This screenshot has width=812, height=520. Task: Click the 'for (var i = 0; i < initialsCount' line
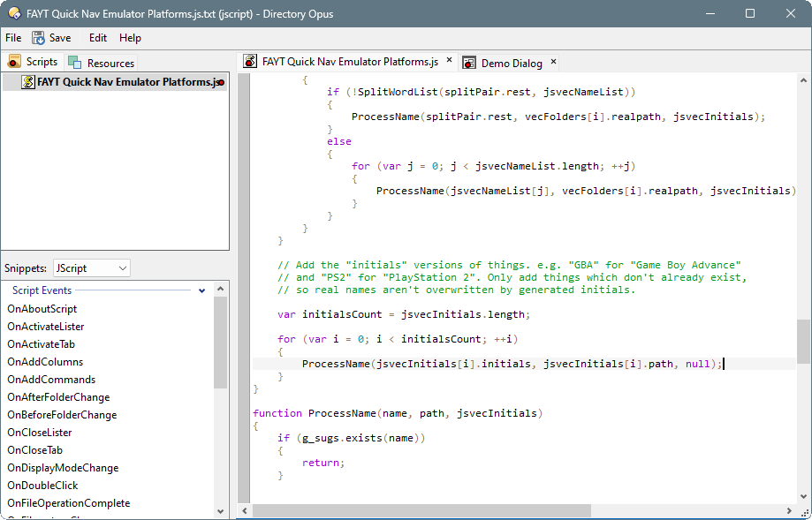pos(398,339)
